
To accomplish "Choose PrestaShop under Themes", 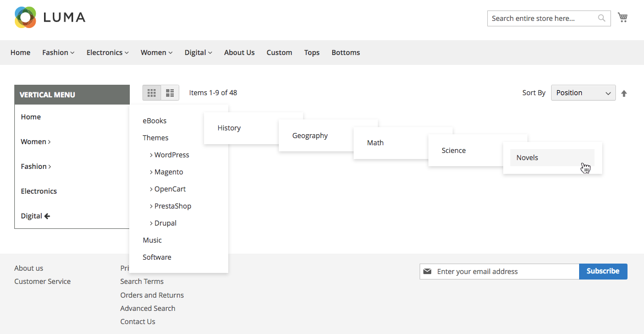I will pyautogui.click(x=170, y=206).
